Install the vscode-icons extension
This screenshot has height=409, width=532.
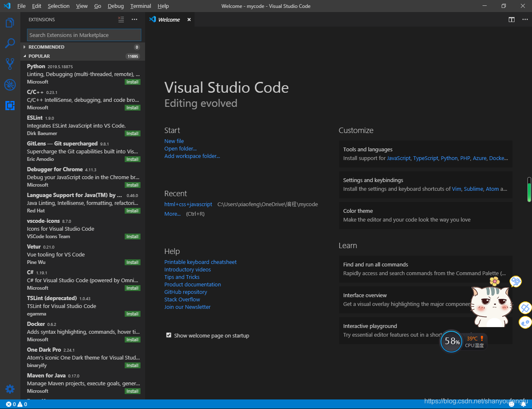pyautogui.click(x=133, y=237)
